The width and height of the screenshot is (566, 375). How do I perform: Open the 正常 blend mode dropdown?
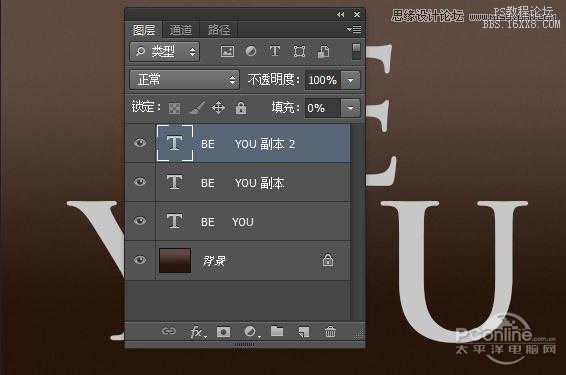184,80
